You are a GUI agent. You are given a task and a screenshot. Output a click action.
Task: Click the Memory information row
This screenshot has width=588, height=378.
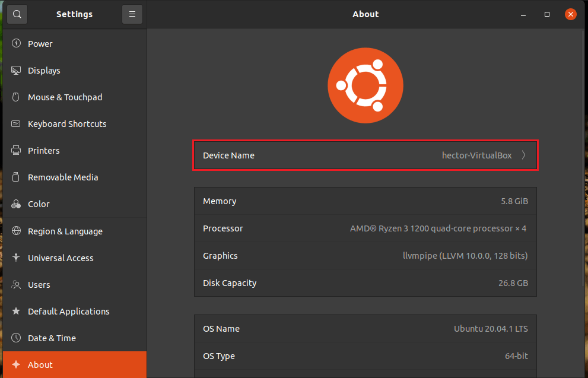[365, 201]
